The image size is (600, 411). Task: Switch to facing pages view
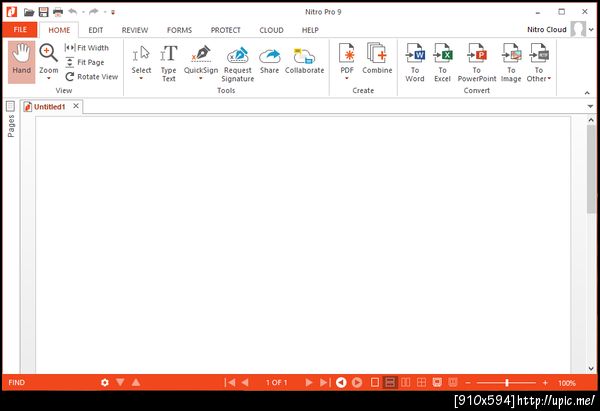[x=406, y=382]
